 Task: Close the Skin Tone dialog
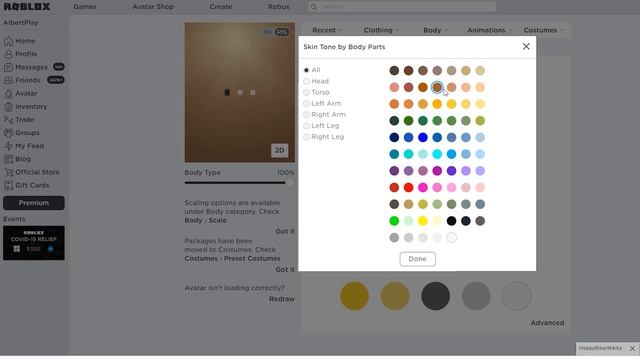tap(526, 47)
